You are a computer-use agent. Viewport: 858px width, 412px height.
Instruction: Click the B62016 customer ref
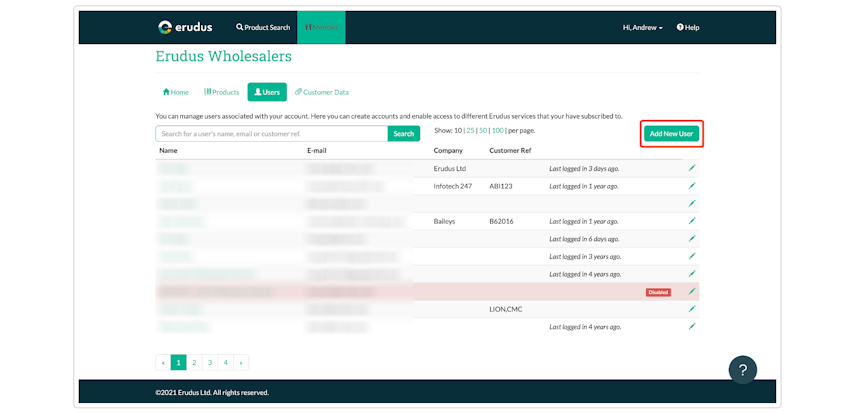[x=501, y=222]
